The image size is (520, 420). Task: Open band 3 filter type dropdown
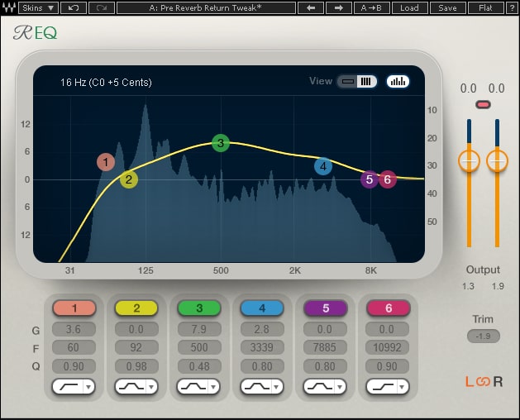pos(212,386)
